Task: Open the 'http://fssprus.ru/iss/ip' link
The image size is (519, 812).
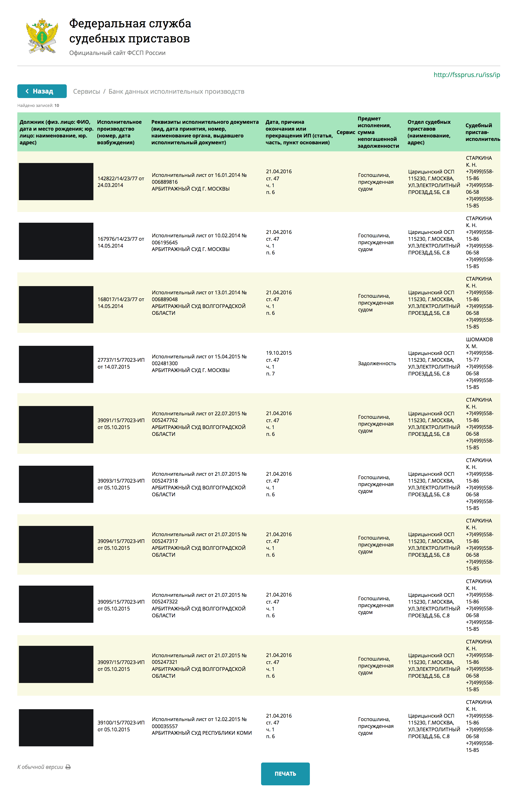Action: pyautogui.click(x=466, y=75)
